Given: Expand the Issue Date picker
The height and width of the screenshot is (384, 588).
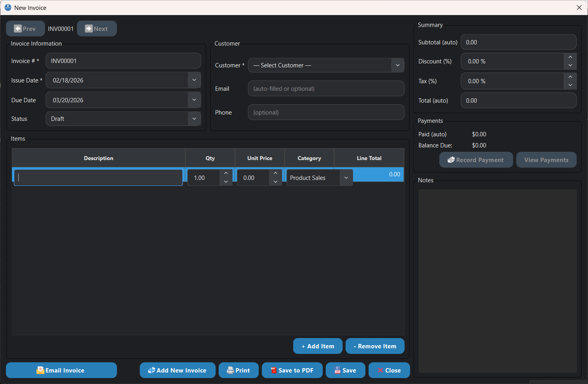Looking at the screenshot, I should 194,80.
